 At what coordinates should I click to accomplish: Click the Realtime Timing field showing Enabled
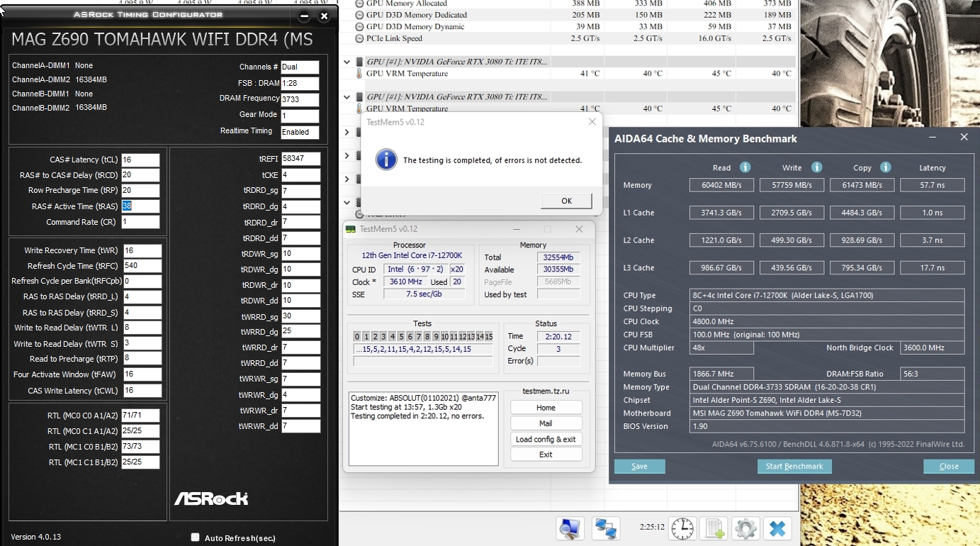(x=300, y=132)
